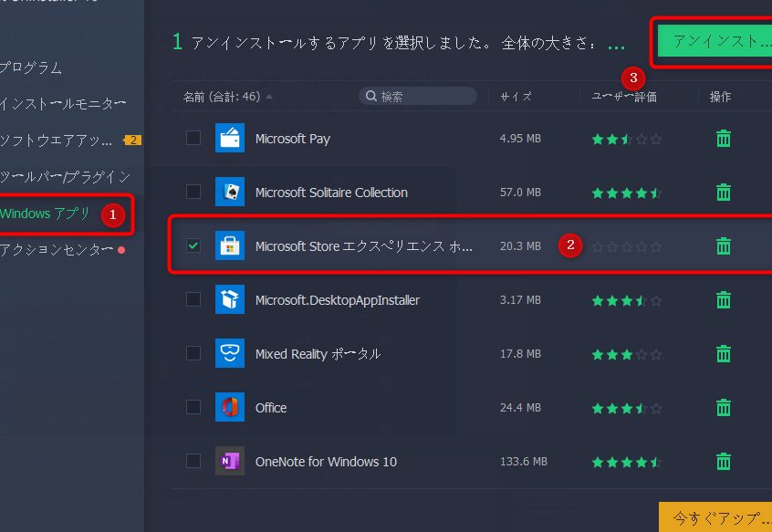Uncheck the Microsoft Store エクスペリエンス checkbox

193,245
